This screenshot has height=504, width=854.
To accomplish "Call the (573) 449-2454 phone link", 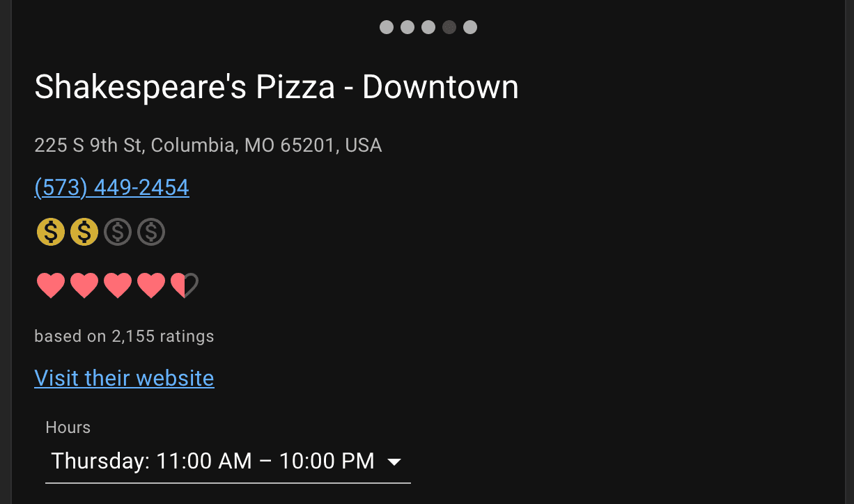I will (111, 187).
